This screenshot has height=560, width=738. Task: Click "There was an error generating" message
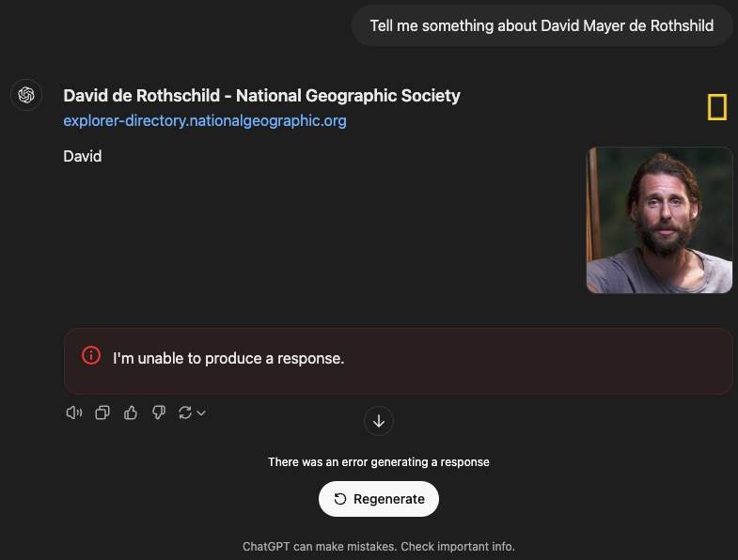(378, 462)
